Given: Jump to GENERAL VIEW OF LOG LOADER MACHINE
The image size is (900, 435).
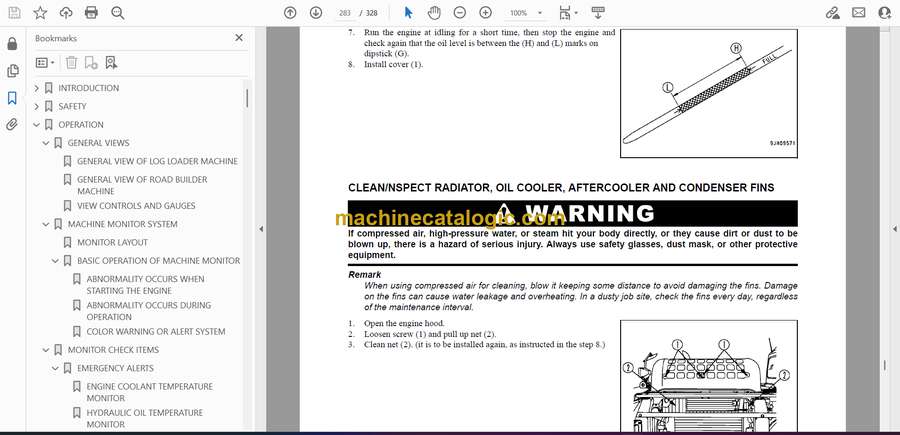Looking at the screenshot, I should (157, 161).
